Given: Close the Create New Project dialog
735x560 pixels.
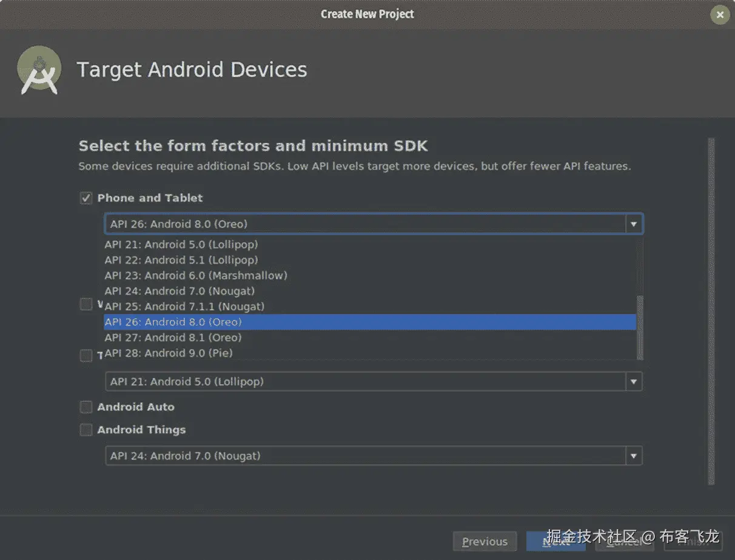Looking at the screenshot, I should [720, 15].
